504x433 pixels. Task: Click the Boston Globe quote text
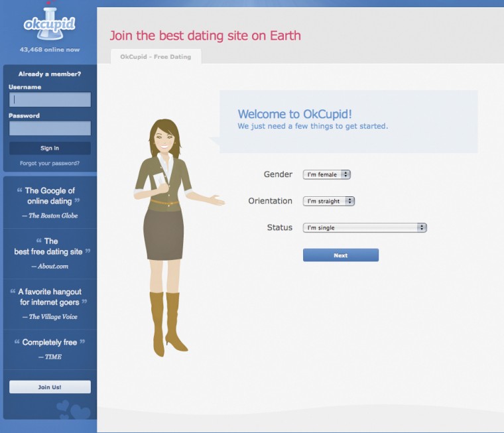click(49, 196)
